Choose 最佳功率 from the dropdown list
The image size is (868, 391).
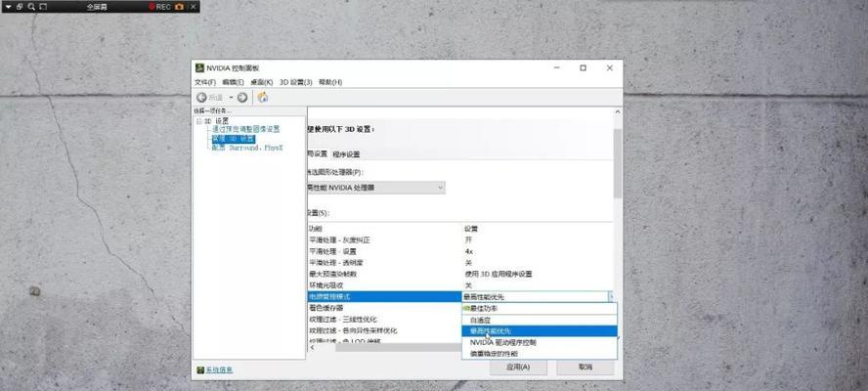[x=540, y=308]
